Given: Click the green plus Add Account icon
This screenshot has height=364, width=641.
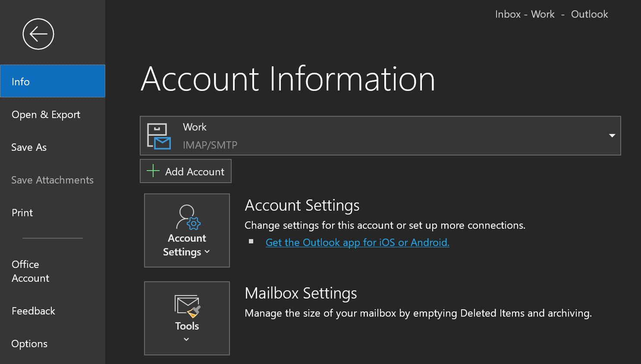Looking at the screenshot, I should 153,171.
